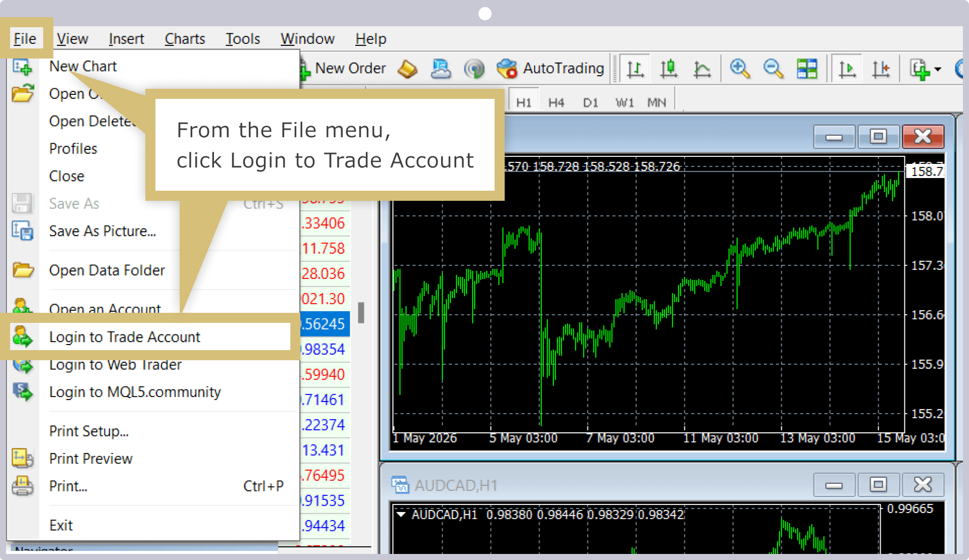This screenshot has width=969, height=560.
Task: Close the upper chart window
Action: coord(923,136)
